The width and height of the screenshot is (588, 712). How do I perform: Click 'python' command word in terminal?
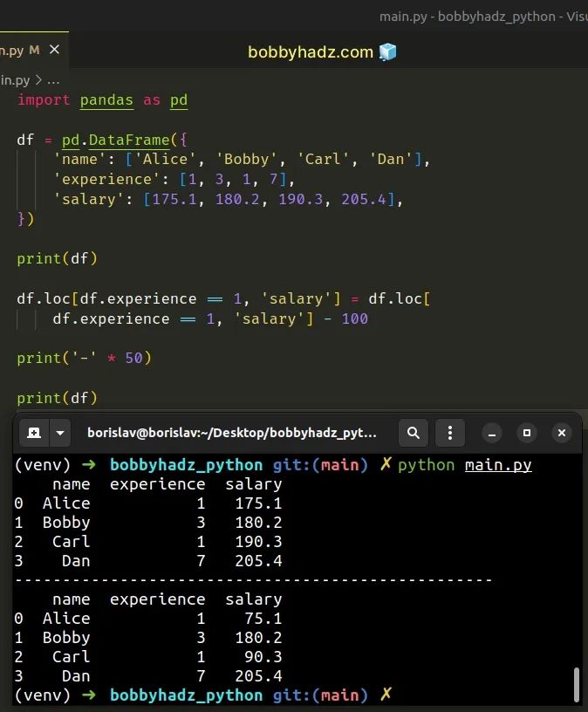(x=426, y=465)
